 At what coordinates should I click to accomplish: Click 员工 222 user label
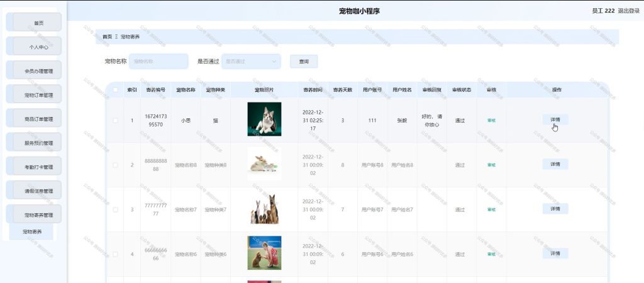[603, 11]
